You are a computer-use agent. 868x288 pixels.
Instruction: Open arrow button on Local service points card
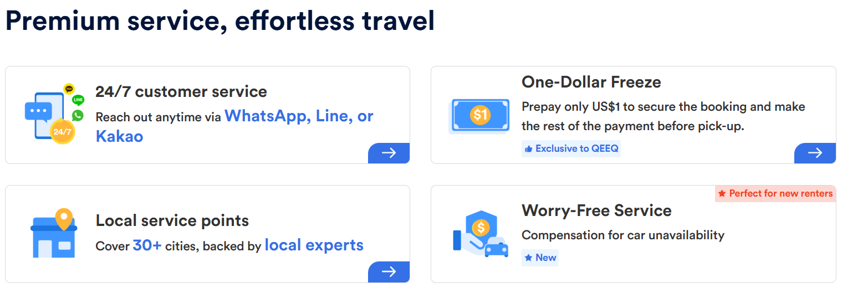[389, 271]
